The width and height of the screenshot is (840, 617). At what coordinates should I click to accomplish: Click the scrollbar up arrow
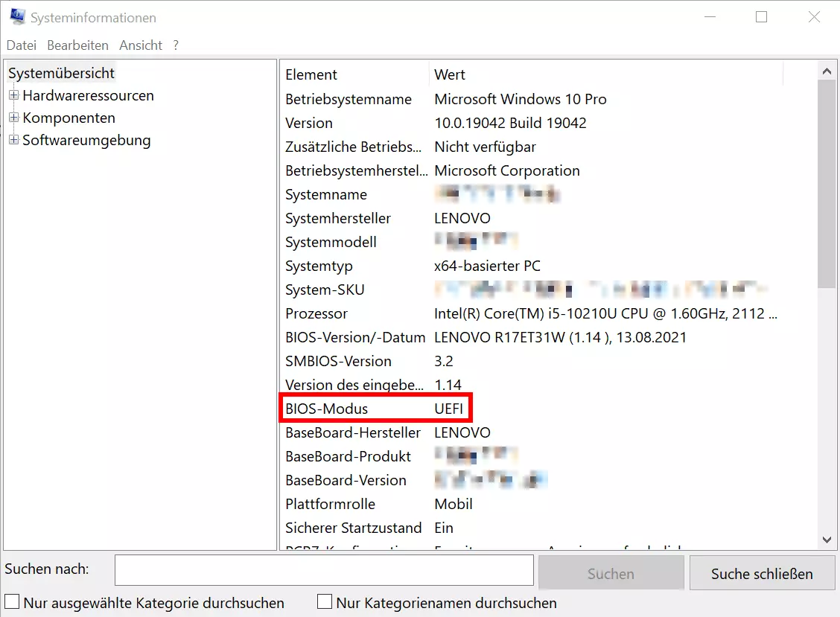pos(827,71)
